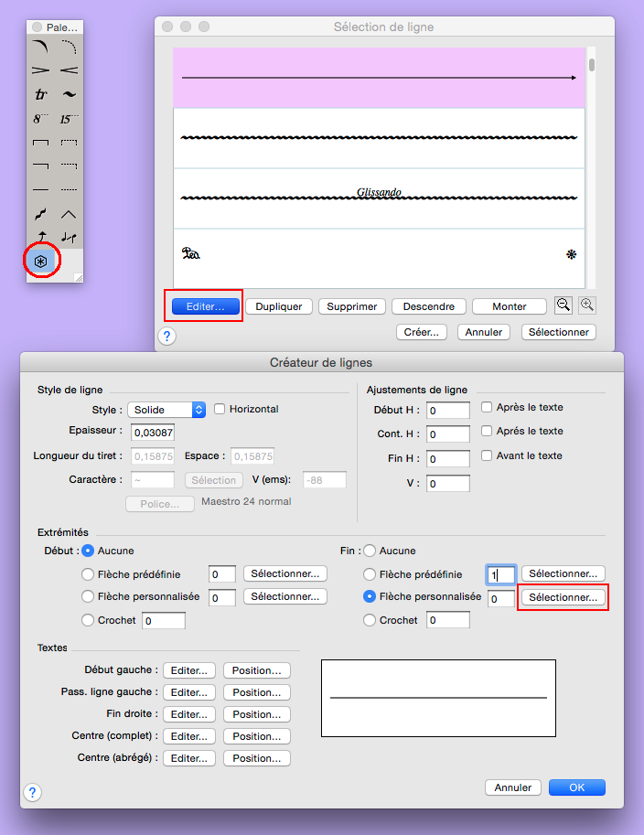The height and width of the screenshot is (835, 644).
Task: Zoom in the line selection preview
Action: click(587, 306)
